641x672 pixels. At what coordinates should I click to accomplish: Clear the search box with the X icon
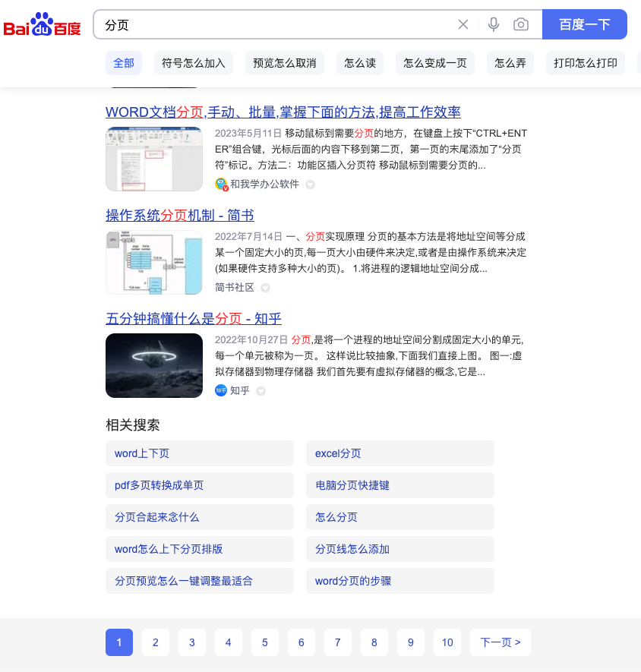coord(463,24)
